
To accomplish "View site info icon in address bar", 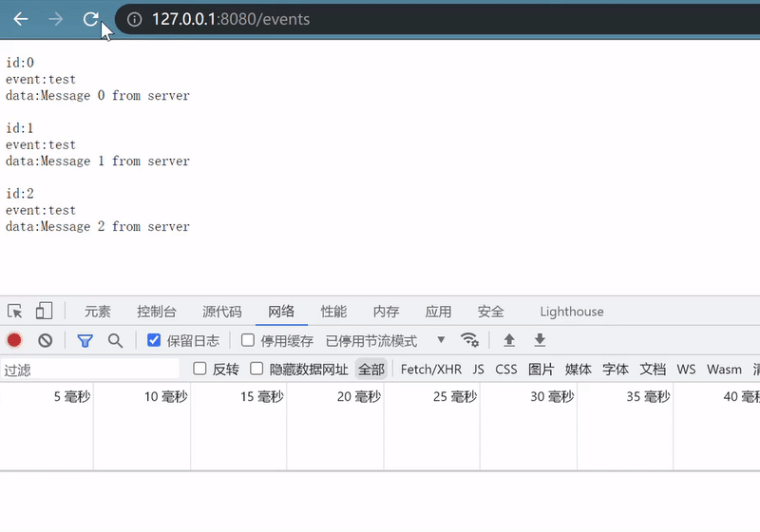I will [x=134, y=19].
